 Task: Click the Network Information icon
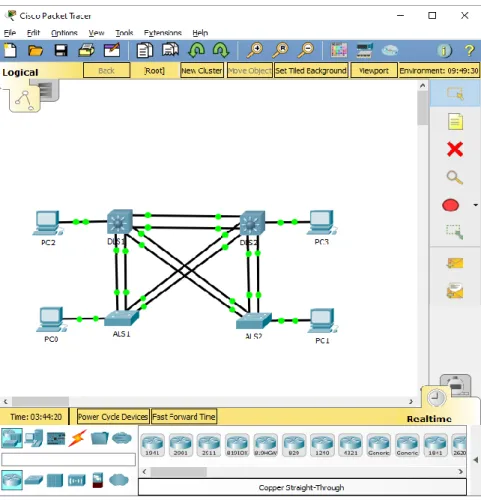click(444, 51)
